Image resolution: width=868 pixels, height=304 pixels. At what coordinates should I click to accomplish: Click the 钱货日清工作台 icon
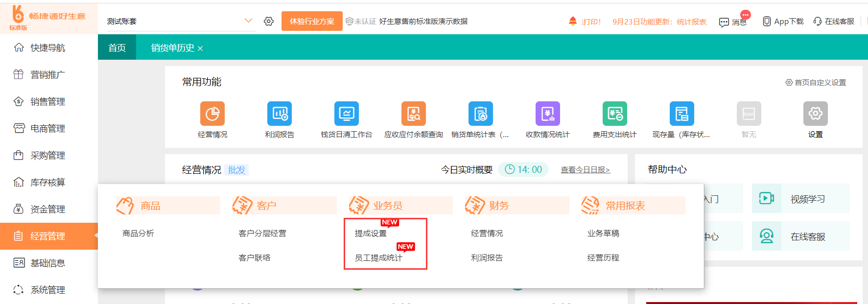(x=346, y=114)
